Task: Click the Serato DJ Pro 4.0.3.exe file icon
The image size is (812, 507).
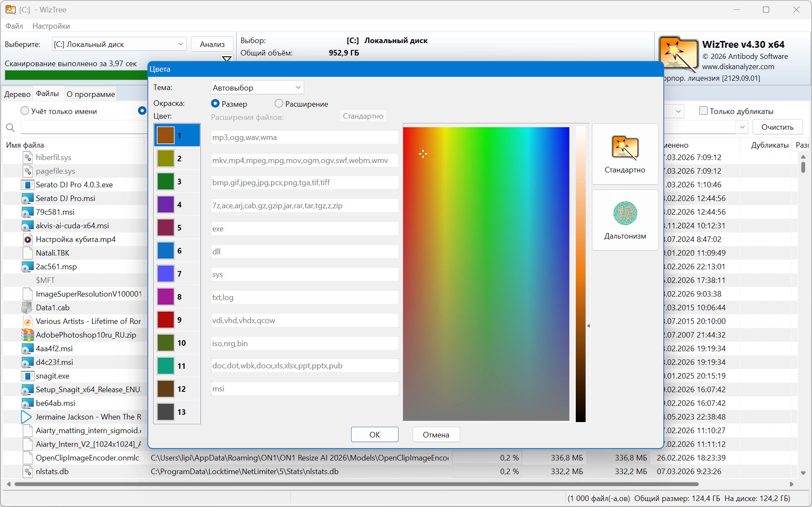Action: pyautogui.click(x=27, y=185)
